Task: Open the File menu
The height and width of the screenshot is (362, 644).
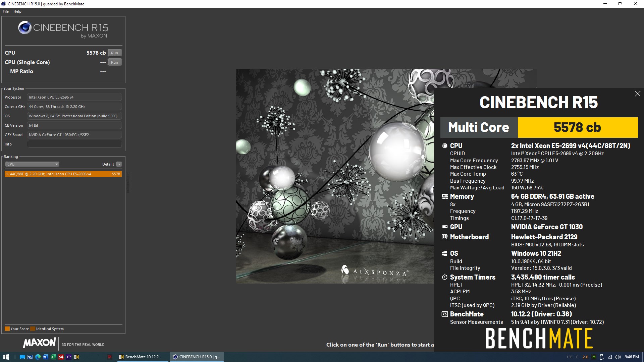Action: [x=6, y=11]
